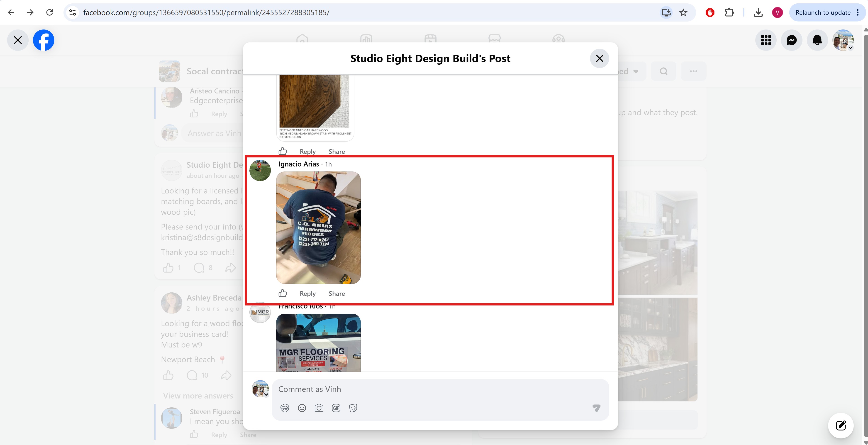Screen dimensions: 868x445
Task: Open Ignacio Arias's profile name link
Action: coord(299,164)
